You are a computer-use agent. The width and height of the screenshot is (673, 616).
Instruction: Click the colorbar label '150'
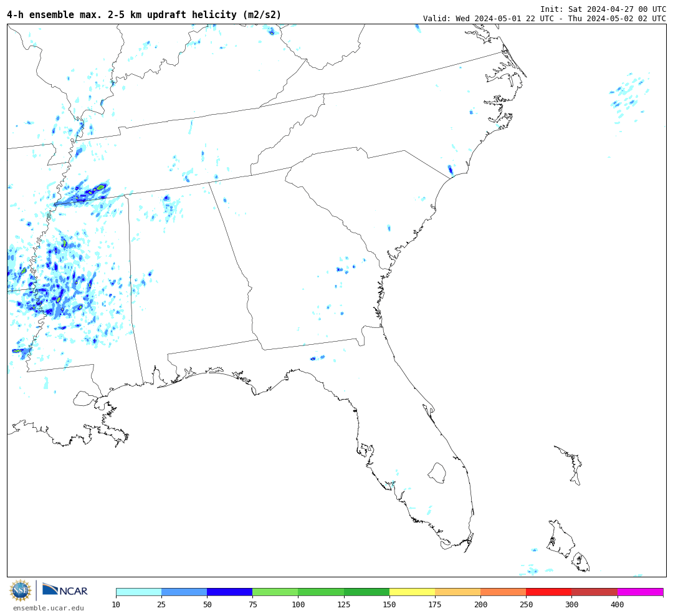[x=389, y=605]
